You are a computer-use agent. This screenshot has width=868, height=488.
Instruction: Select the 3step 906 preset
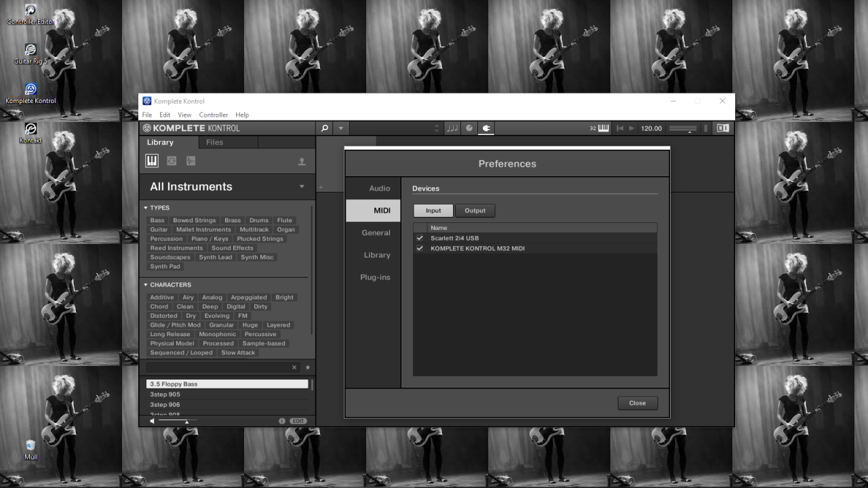tap(227, 405)
